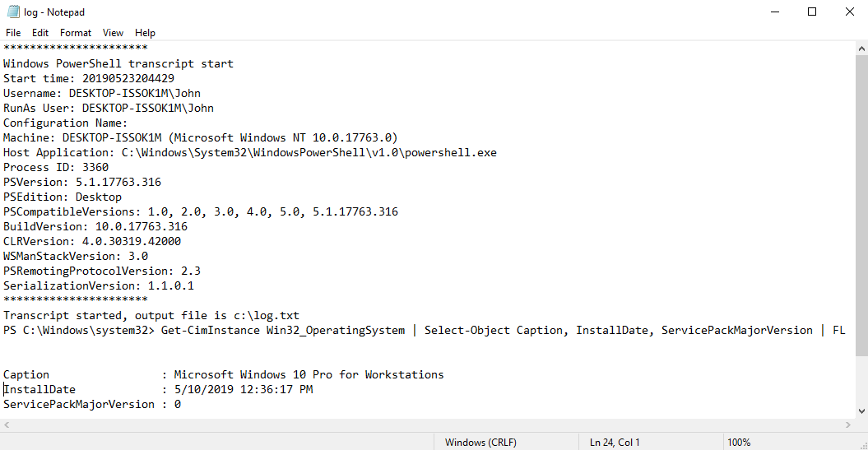Close the log Notepad window
The width and height of the screenshot is (868, 450).
click(x=850, y=12)
